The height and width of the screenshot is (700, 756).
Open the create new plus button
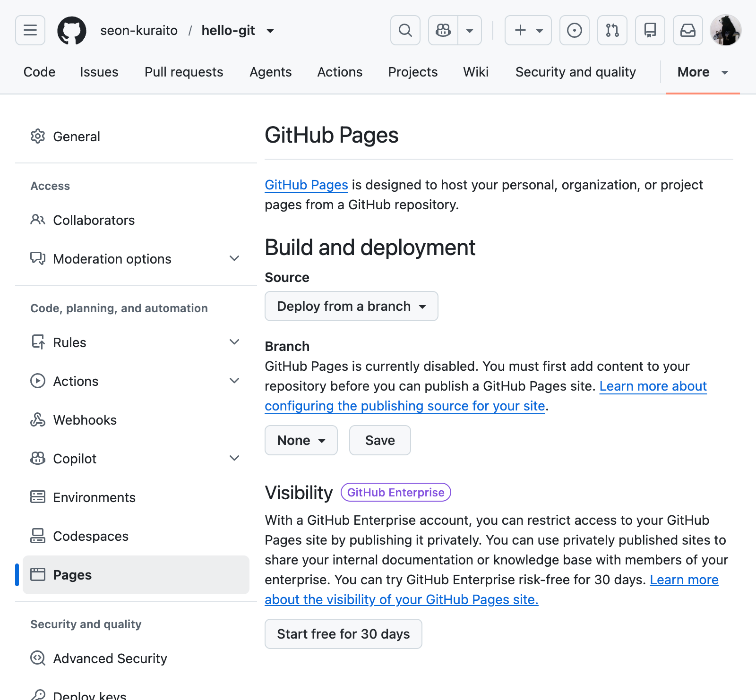tap(528, 30)
